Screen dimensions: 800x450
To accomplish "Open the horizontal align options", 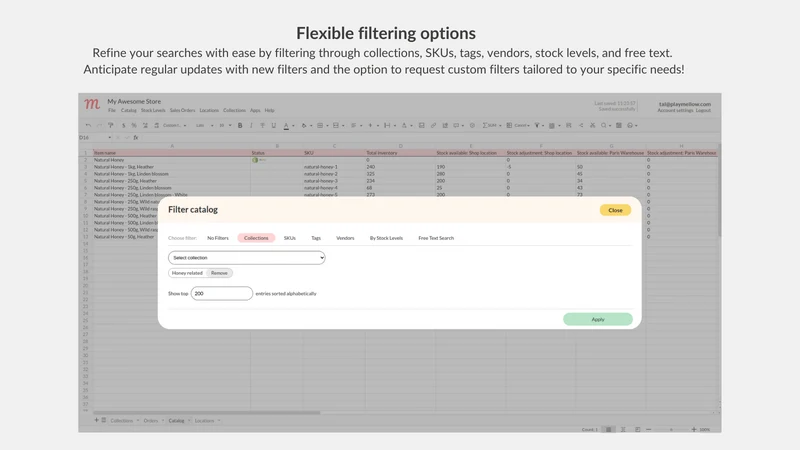I will (x=355, y=126).
